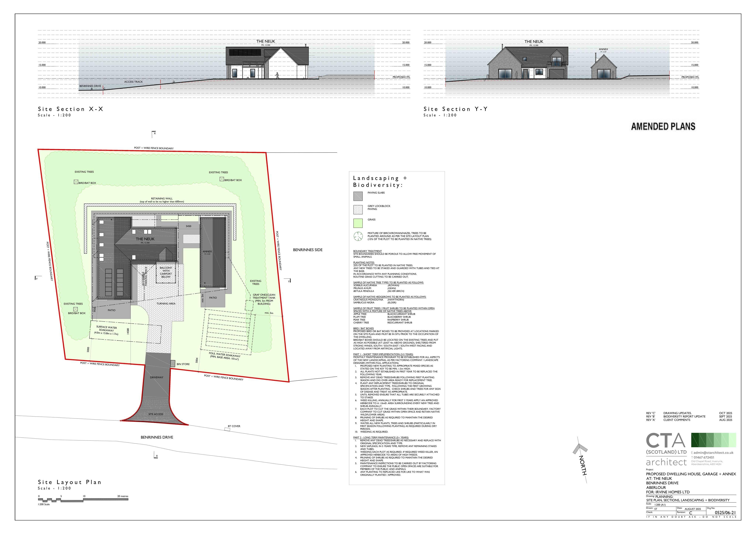The width and height of the screenshot is (756, 534).
Task: Click the ANNEX label on the site plan
Action: point(207,252)
